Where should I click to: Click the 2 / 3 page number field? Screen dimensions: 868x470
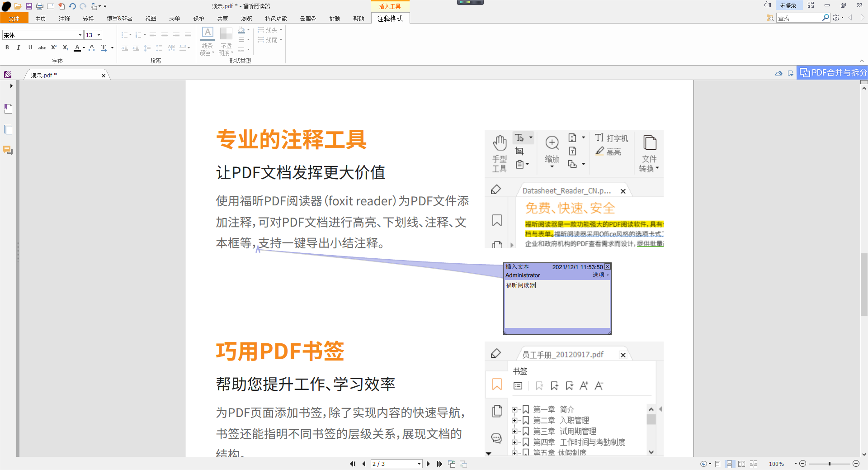[x=396, y=464]
